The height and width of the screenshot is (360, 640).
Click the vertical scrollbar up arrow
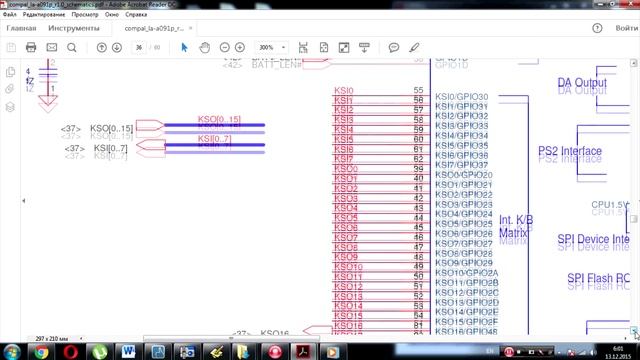[x=633, y=63]
